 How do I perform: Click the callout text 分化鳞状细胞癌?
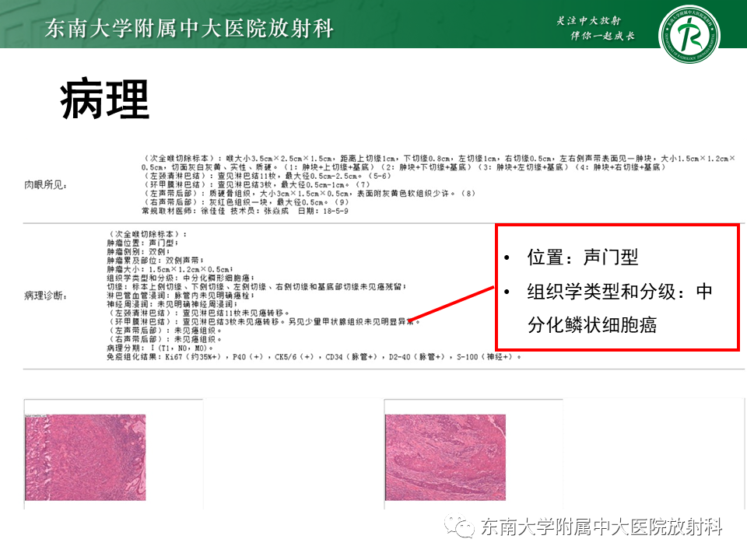[x=592, y=325]
